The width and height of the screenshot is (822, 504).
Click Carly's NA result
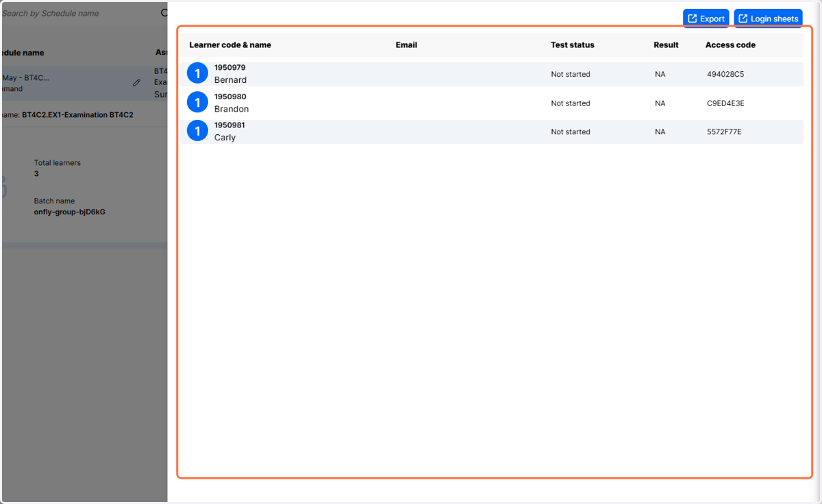(660, 131)
